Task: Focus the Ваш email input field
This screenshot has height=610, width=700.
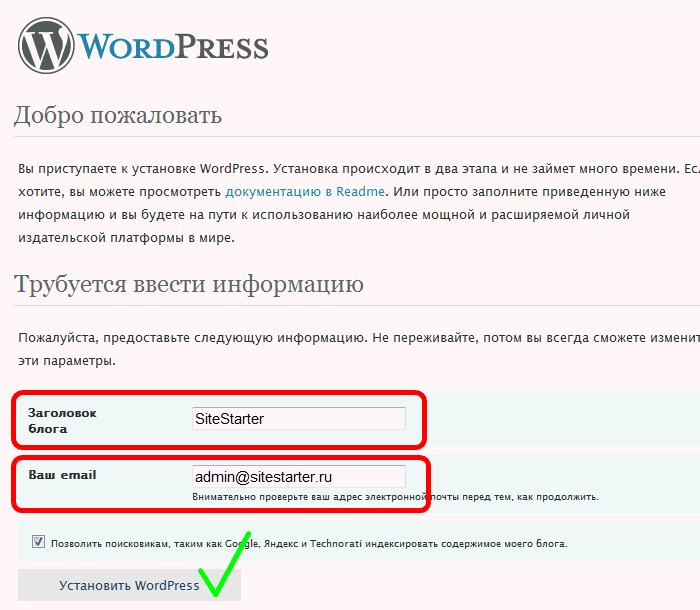Action: click(299, 476)
